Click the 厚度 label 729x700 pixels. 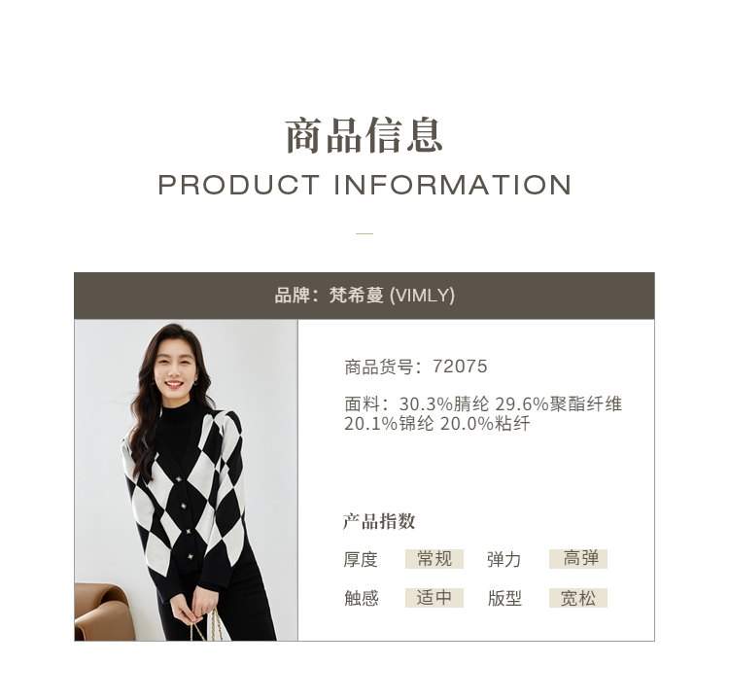361,559
